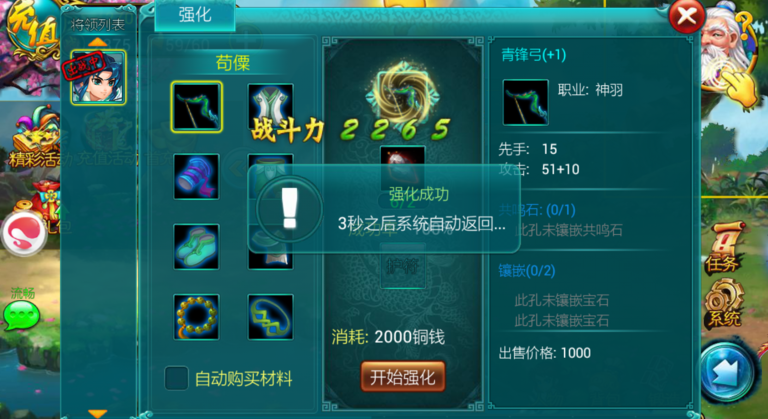Image resolution: width=768 pixels, height=419 pixels.
Task: Select the blue bracer equipment slot
Action: (196, 176)
